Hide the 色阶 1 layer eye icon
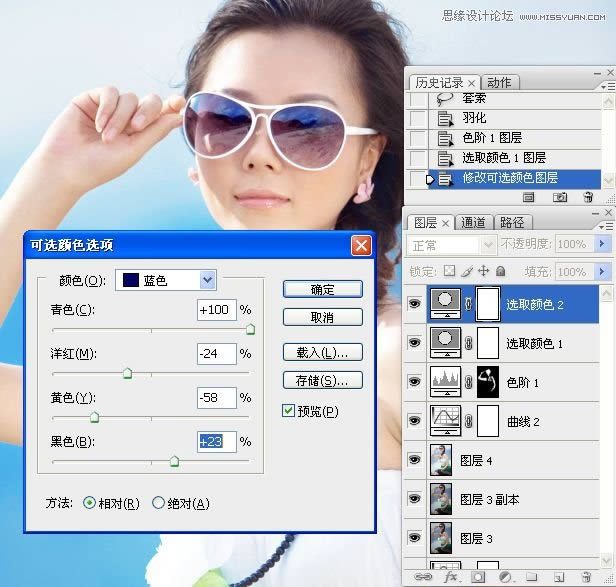The width and height of the screenshot is (616, 587). click(414, 382)
